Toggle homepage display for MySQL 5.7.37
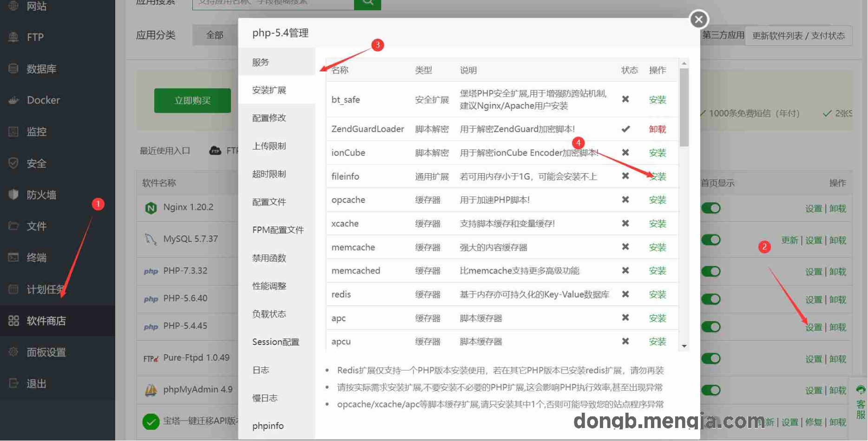Screen dimensions: 868x441 [x=711, y=240]
